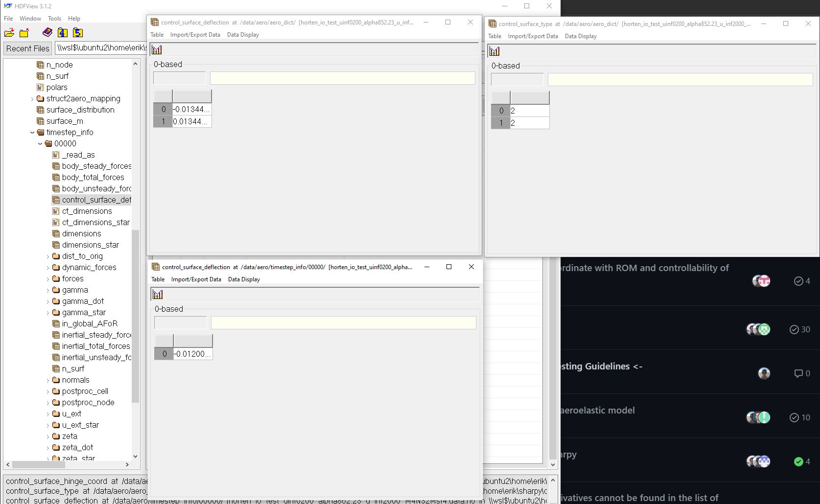Expand the struct2aero_mapping group
820x504 pixels.
click(32, 98)
